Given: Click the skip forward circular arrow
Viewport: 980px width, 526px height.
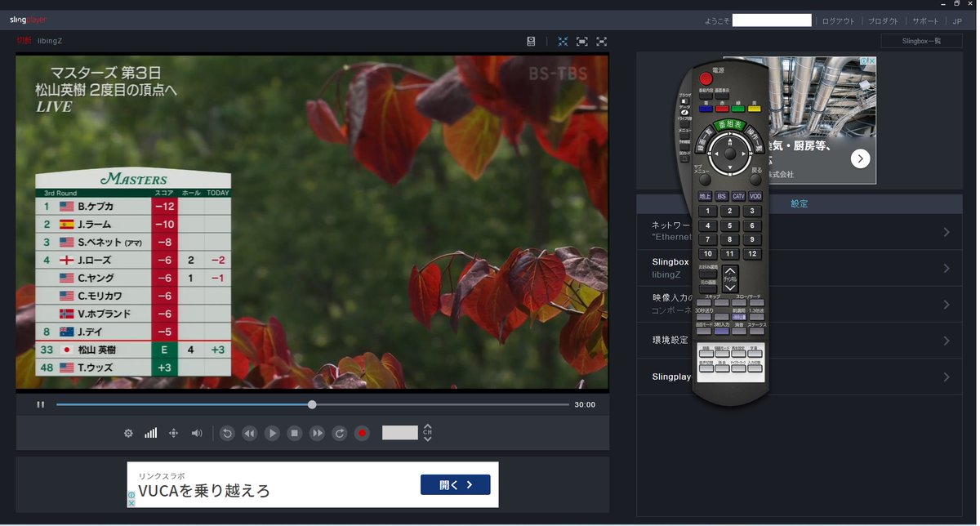Looking at the screenshot, I should 340,434.
